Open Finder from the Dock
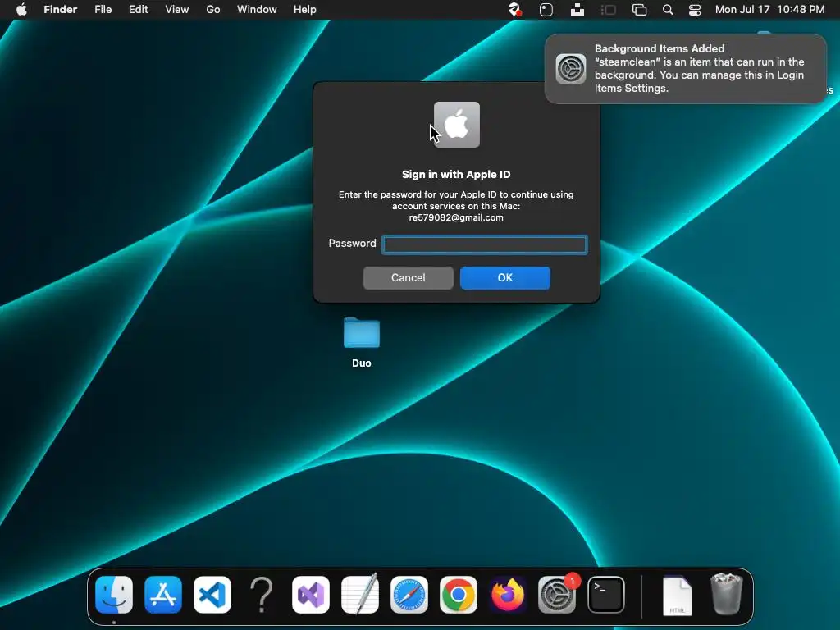The width and height of the screenshot is (840, 630). point(114,595)
